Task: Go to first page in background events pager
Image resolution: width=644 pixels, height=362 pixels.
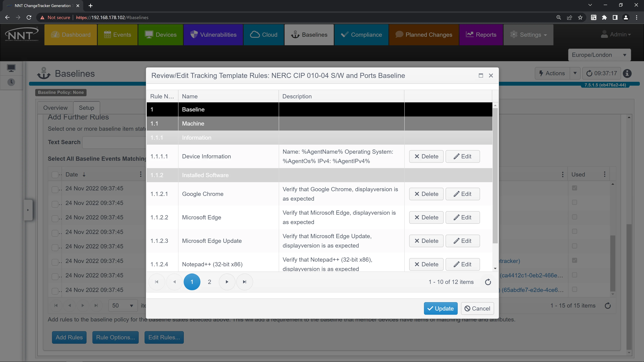Action: click(56, 306)
